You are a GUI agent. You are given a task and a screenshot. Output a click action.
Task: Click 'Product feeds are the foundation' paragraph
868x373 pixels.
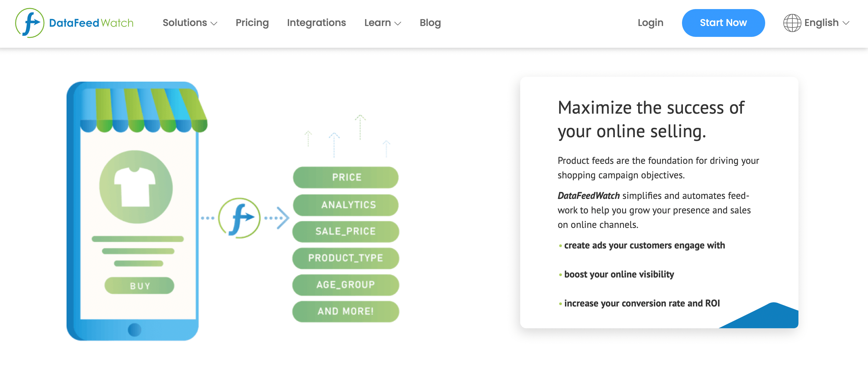click(658, 168)
